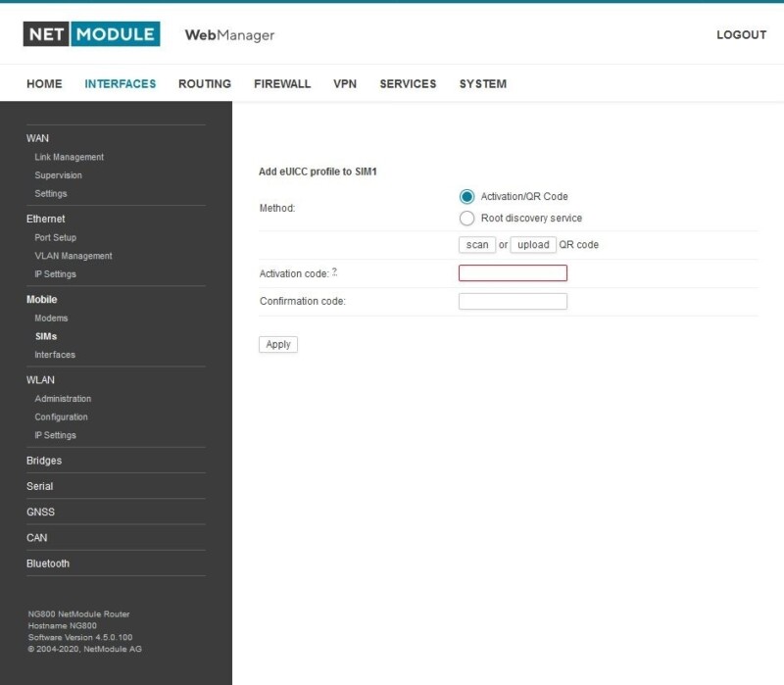Viewport: 784px width, 685px height.
Task: Choose the Root discovery service method
Action: [x=466, y=218]
